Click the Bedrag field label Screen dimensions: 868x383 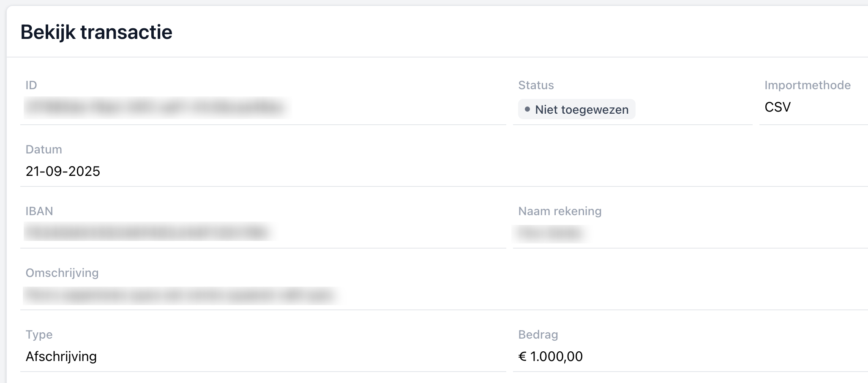pyautogui.click(x=538, y=335)
